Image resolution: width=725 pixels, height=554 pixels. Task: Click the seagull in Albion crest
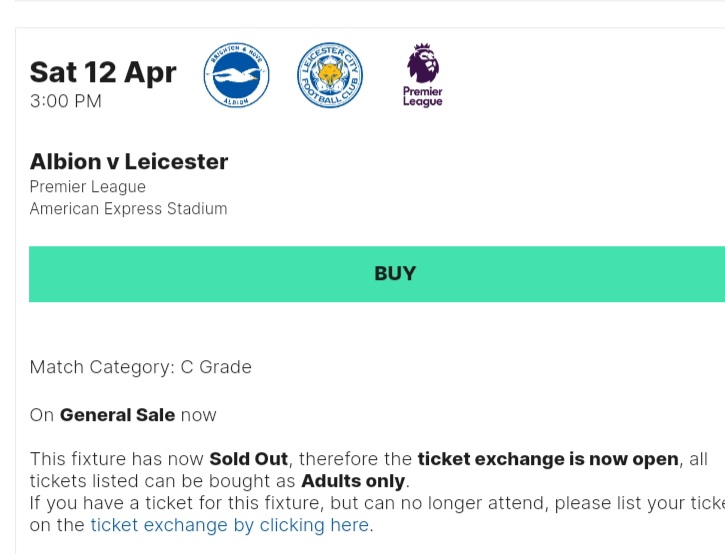click(236, 75)
